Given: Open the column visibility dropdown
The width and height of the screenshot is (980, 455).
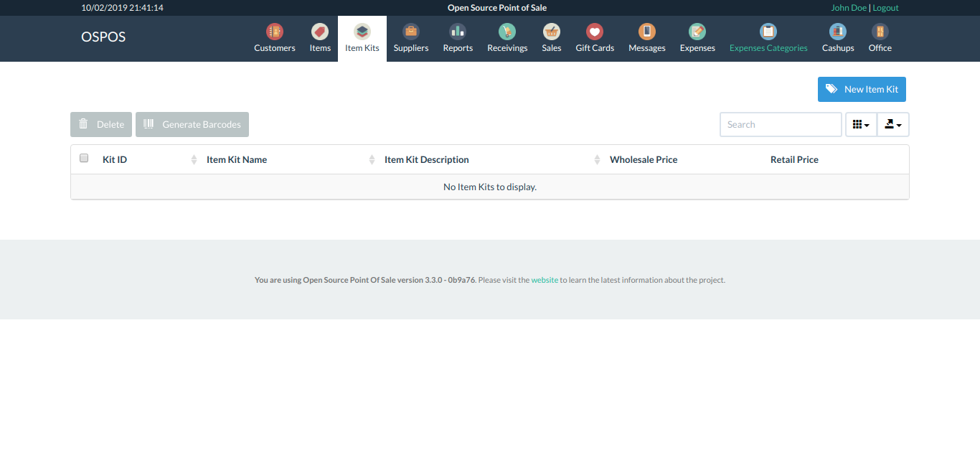Looking at the screenshot, I should pos(860,124).
